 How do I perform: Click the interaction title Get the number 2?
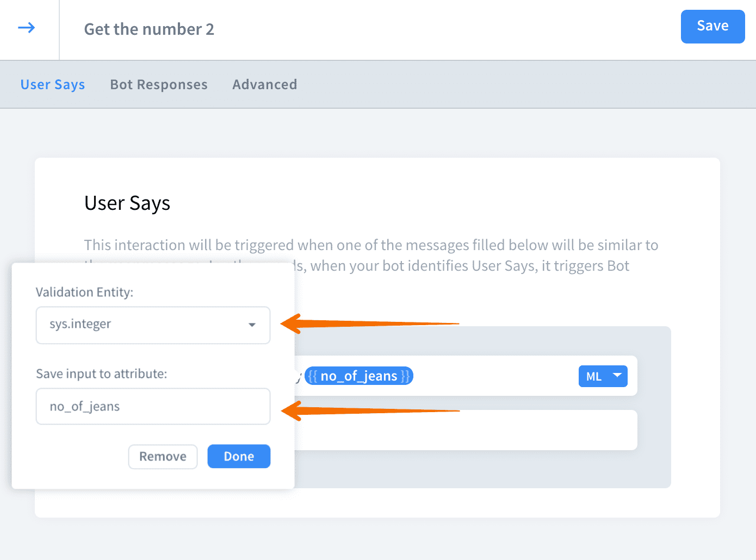149,29
